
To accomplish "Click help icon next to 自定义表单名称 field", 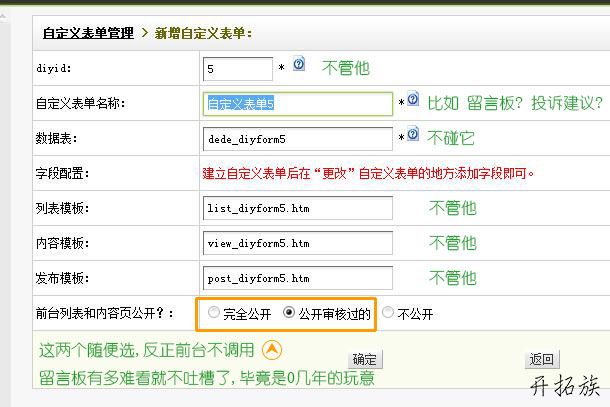I will coord(413,99).
